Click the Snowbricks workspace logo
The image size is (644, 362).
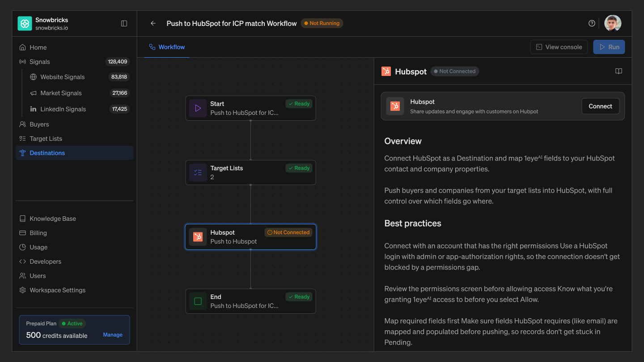(x=25, y=24)
